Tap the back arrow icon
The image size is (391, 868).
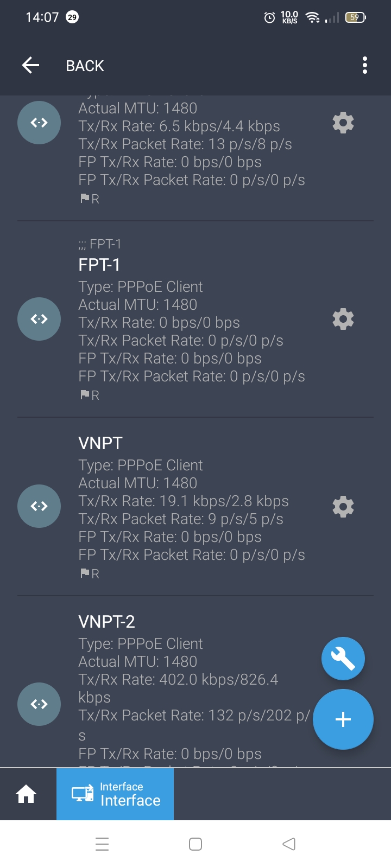(31, 66)
